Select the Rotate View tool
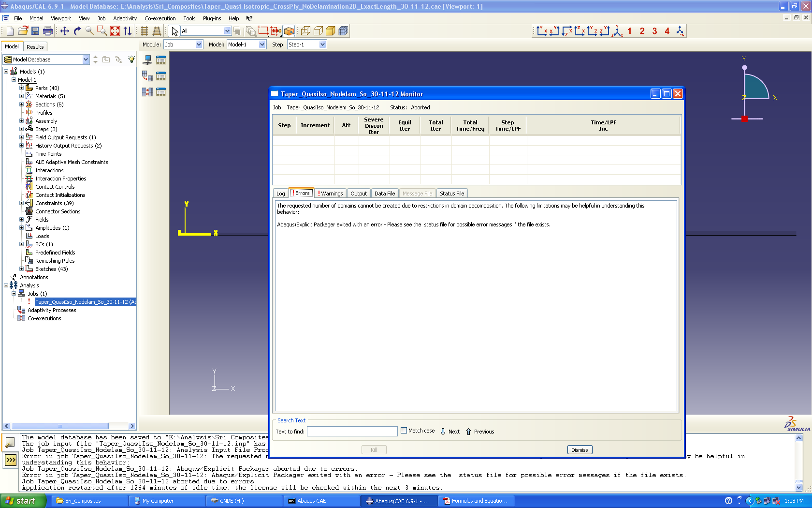Viewport: 812px width, 508px height. [77, 31]
